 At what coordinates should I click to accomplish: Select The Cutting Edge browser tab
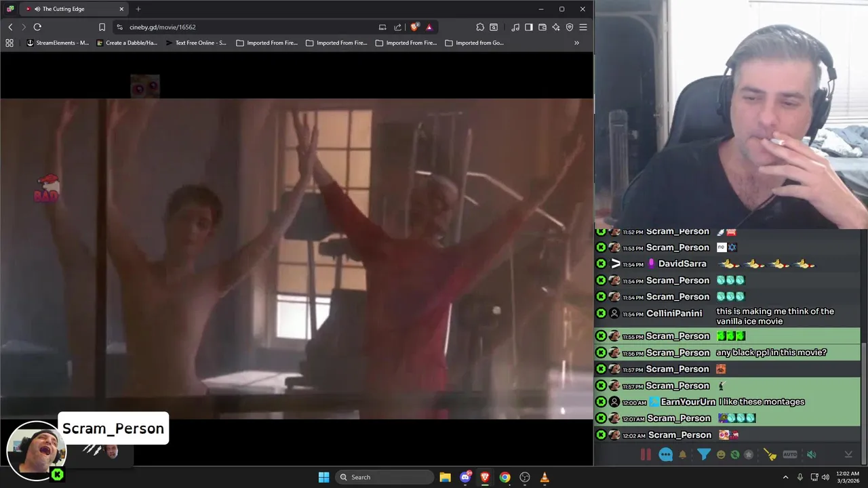pyautogui.click(x=73, y=9)
